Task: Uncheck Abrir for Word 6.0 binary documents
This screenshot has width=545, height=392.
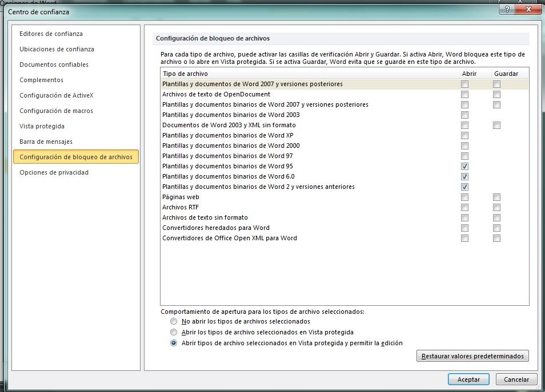Action: point(464,176)
